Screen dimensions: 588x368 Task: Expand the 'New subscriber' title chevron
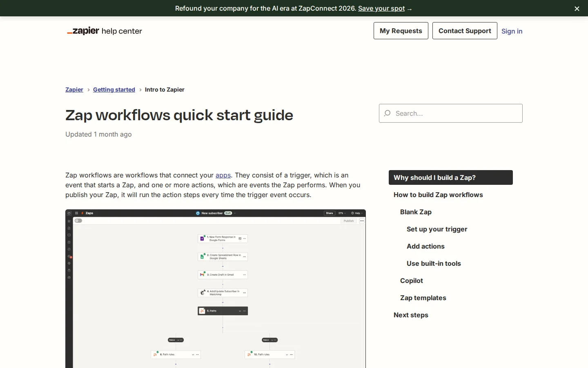pos(235,213)
